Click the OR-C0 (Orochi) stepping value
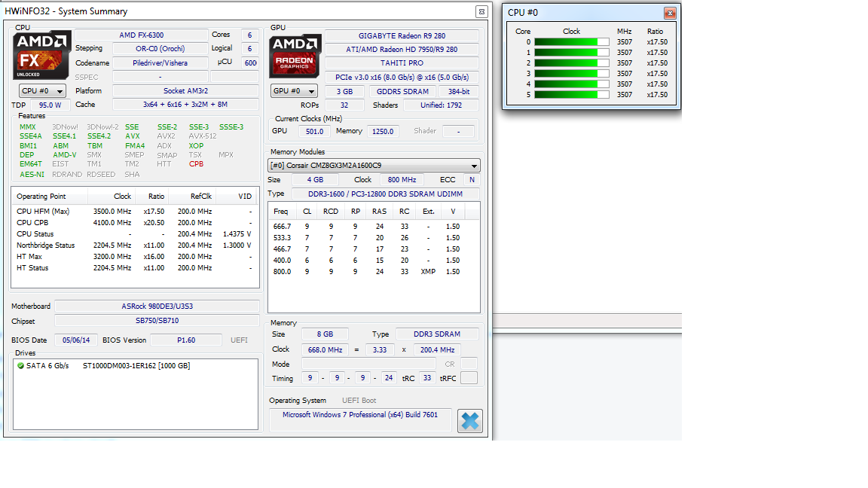Image resolution: width=868 pixels, height=488 pixels. tap(160, 49)
